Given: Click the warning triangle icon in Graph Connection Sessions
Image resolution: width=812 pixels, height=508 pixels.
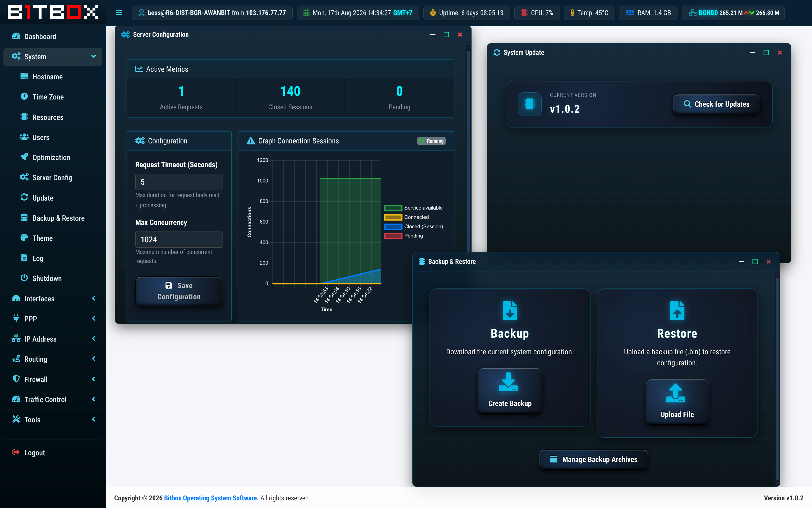Looking at the screenshot, I should (250, 141).
